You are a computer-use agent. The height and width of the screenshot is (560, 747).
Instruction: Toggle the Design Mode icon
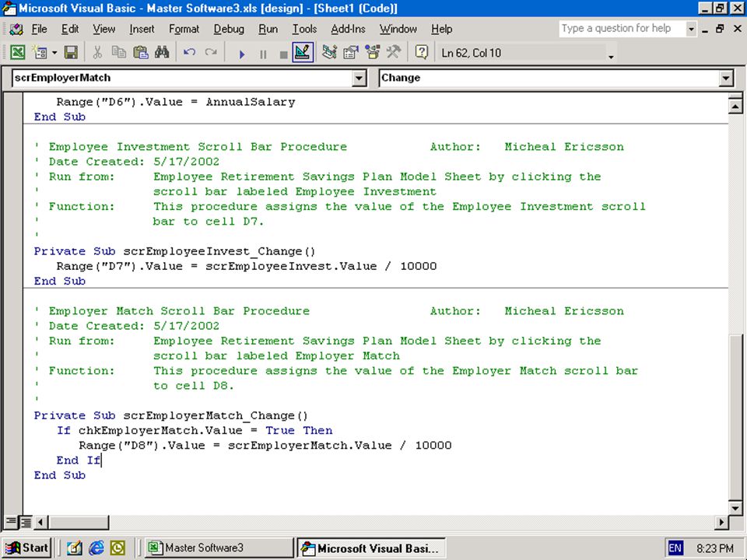[303, 52]
